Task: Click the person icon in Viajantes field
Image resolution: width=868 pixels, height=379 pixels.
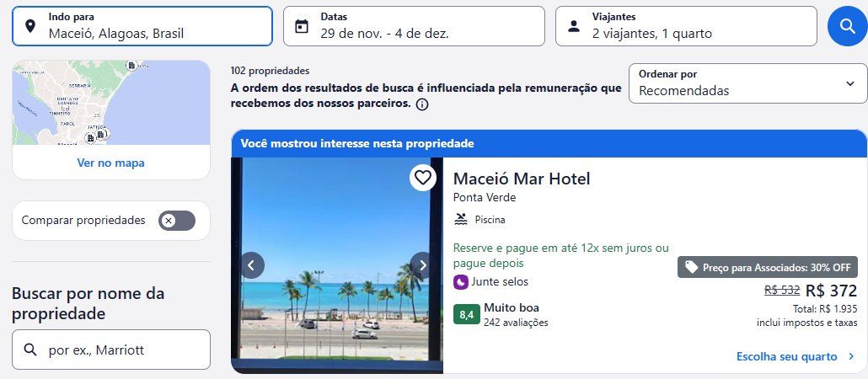Action: click(x=574, y=26)
